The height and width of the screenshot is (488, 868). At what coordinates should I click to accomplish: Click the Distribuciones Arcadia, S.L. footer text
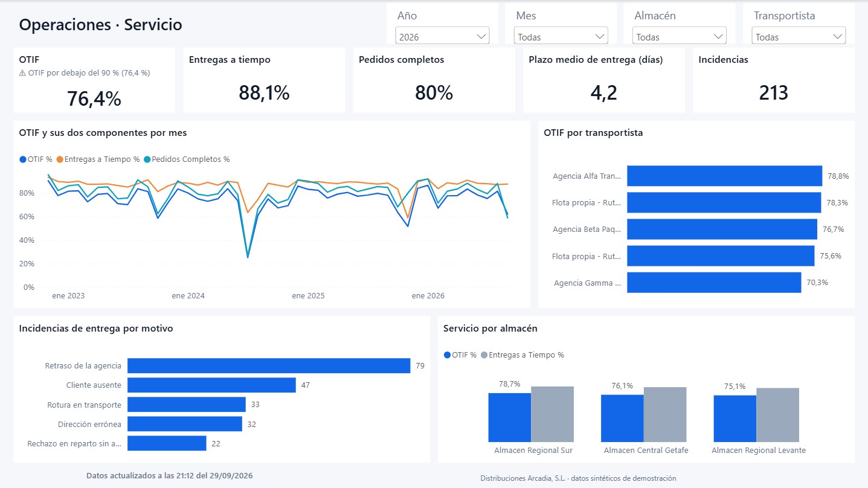point(578,478)
